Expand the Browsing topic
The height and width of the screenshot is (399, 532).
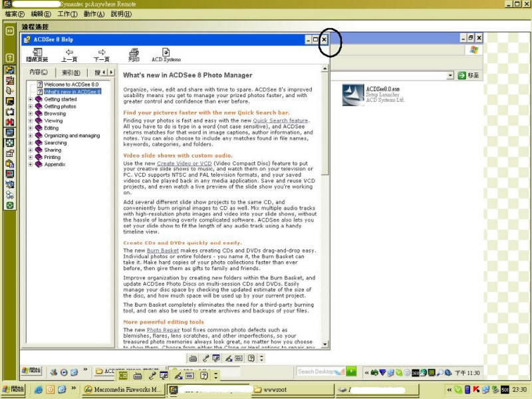[x=31, y=114]
